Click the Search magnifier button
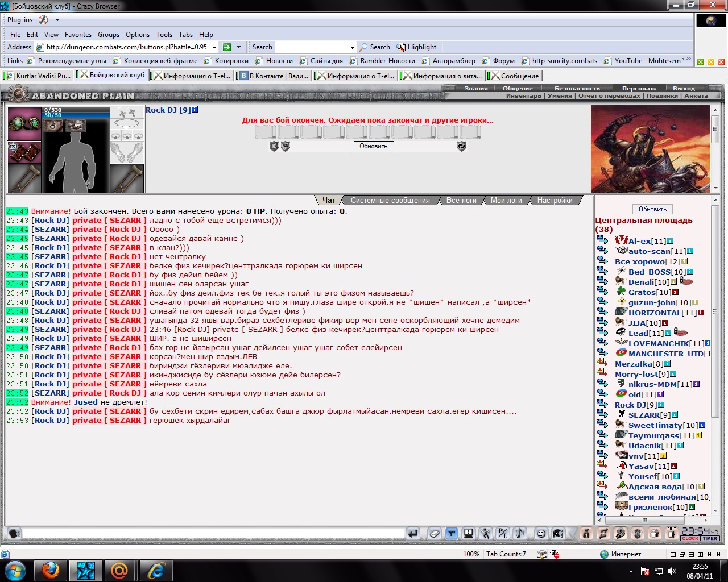 (x=375, y=47)
